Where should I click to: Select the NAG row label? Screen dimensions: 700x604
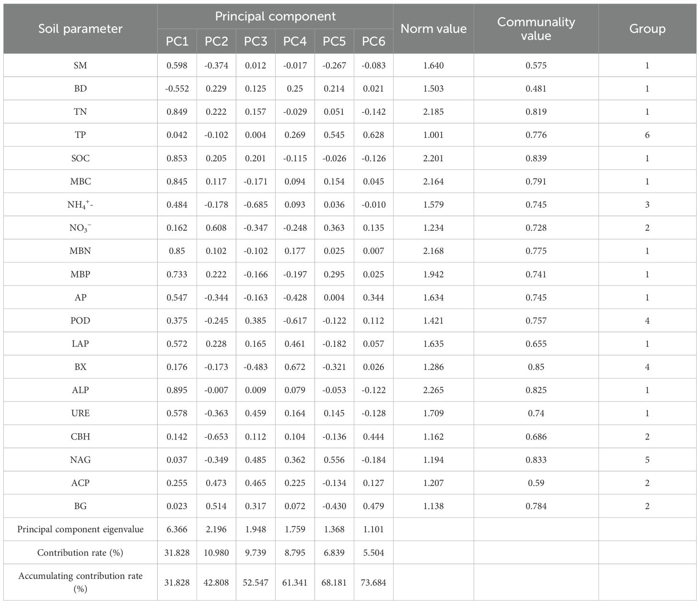(x=80, y=460)
